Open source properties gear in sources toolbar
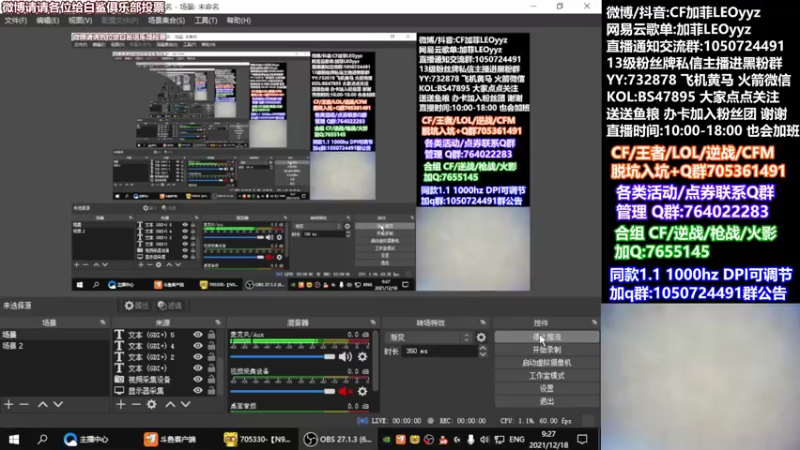Image resolution: width=800 pixels, height=450 pixels. pos(152,404)
